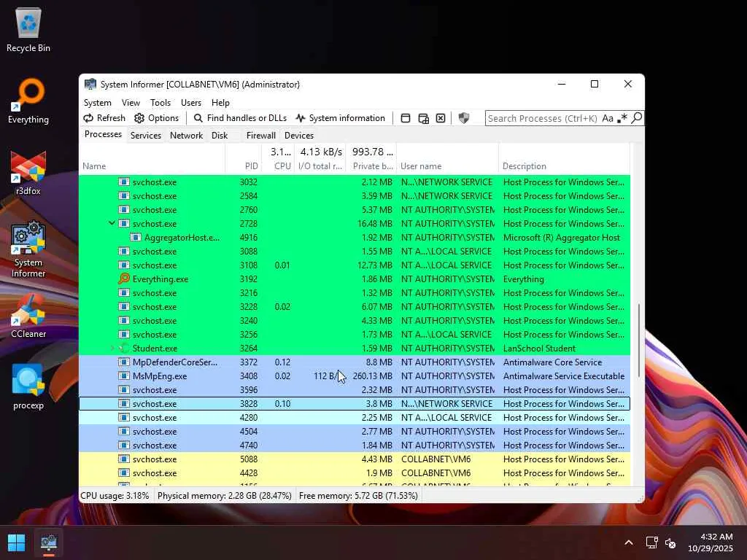
Task: Click the COLLABNET\VM6 user of PID 4428
Action: tap(436, 472)
